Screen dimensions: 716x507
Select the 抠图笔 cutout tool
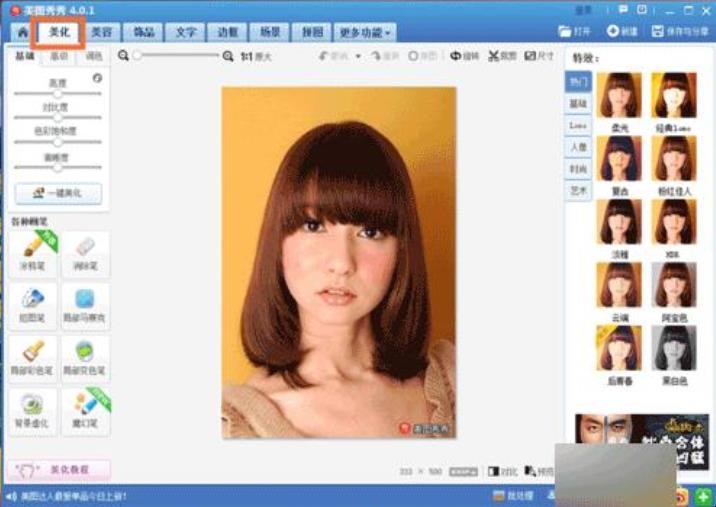[33, 306]
